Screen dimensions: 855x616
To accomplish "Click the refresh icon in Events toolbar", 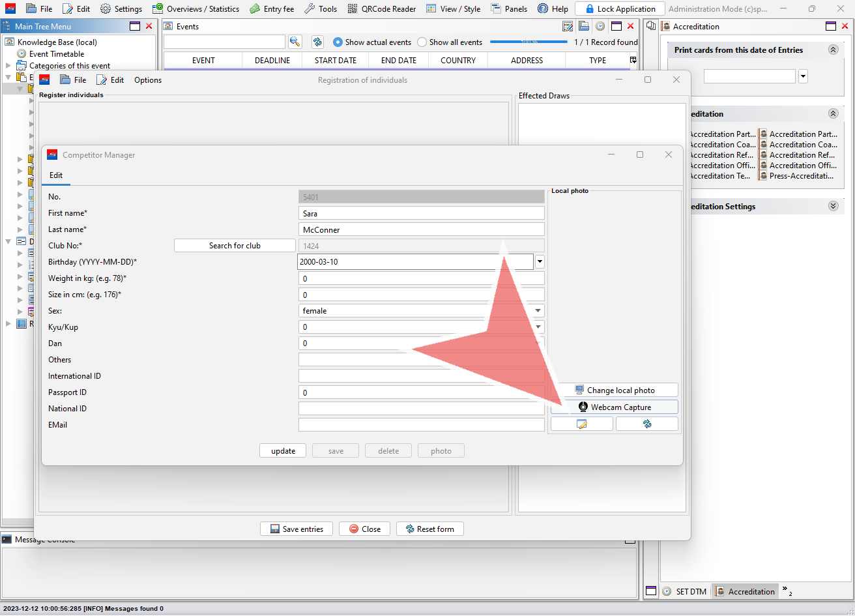I will [x=317, y=42].
